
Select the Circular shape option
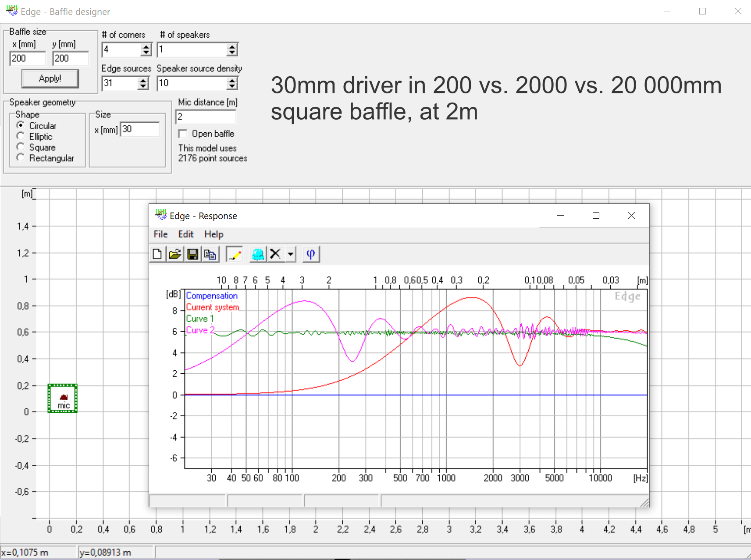pyautogui.click(x=20, y=125)
